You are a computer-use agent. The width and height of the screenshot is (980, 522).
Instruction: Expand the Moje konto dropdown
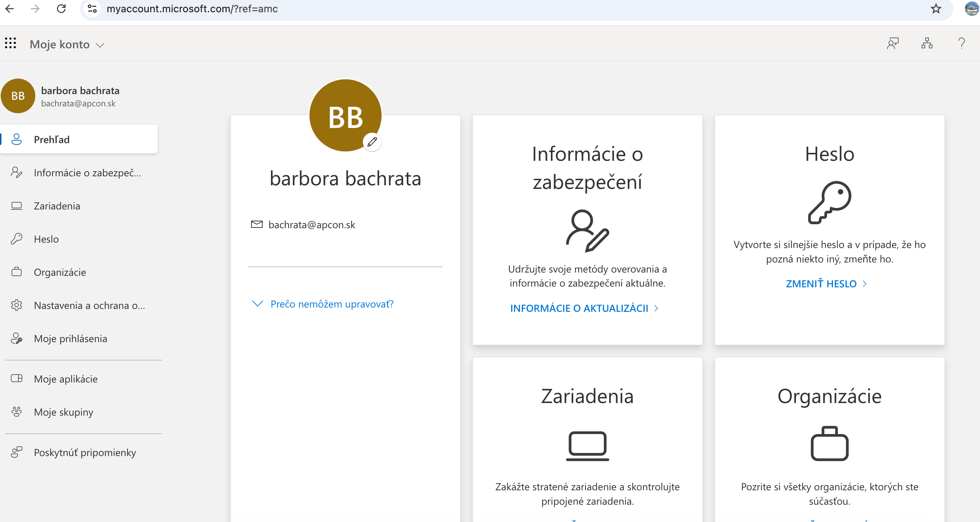(x=67, y=45)
